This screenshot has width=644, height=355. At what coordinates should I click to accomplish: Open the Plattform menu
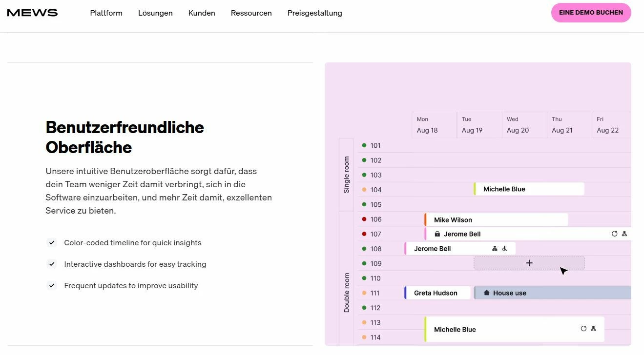[x=106, y=13]
